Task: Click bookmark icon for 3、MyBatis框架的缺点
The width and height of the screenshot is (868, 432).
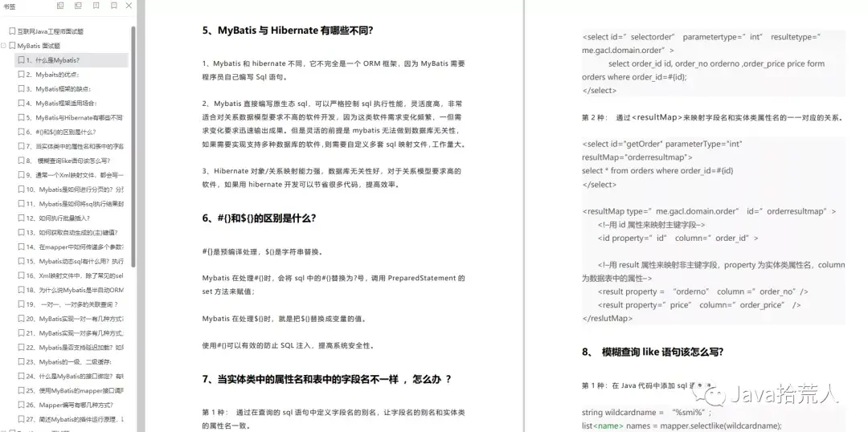Action: click(x=21, y=89)
